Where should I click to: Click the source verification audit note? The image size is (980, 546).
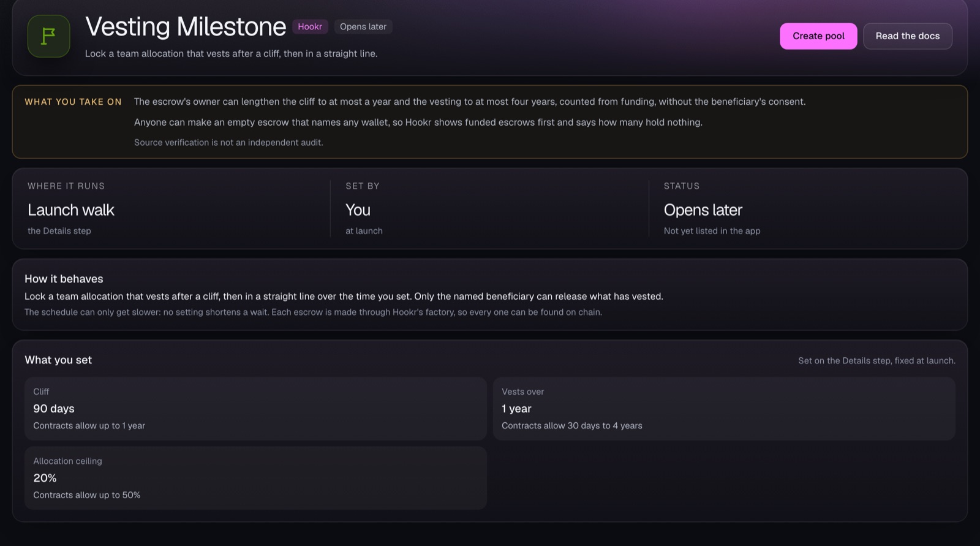(228, 142)
